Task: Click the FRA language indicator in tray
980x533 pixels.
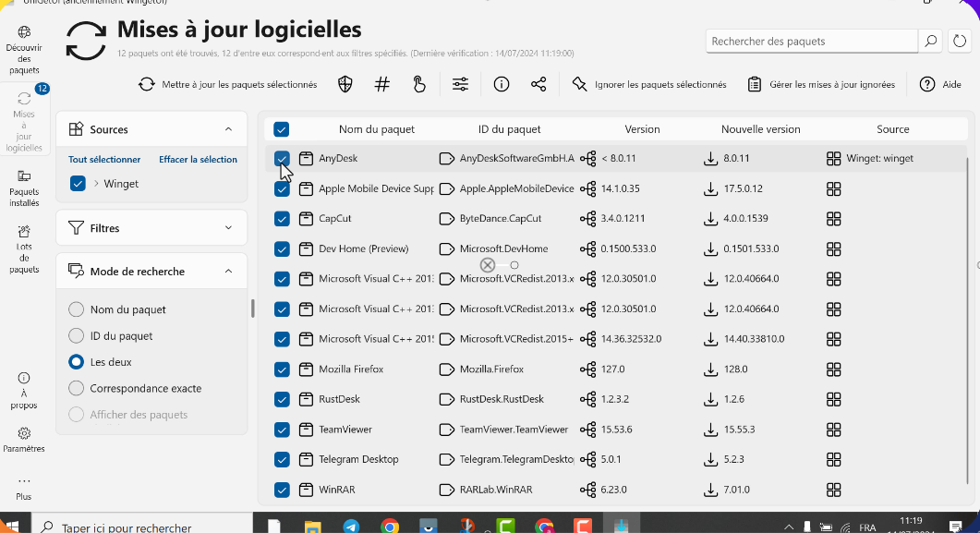Action: 867,527
